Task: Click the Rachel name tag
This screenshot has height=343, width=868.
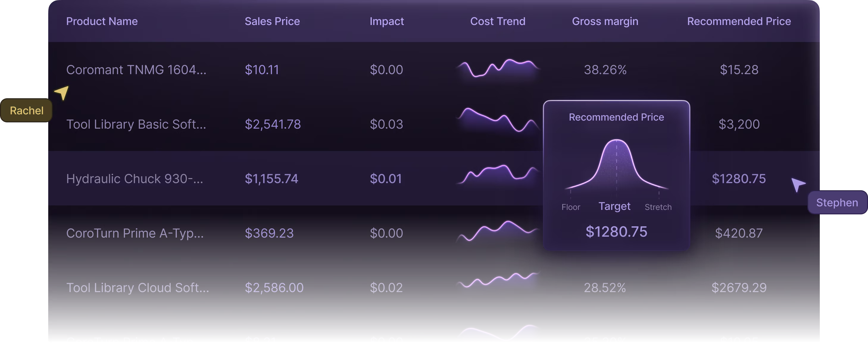Action: (x=26, y=110)
